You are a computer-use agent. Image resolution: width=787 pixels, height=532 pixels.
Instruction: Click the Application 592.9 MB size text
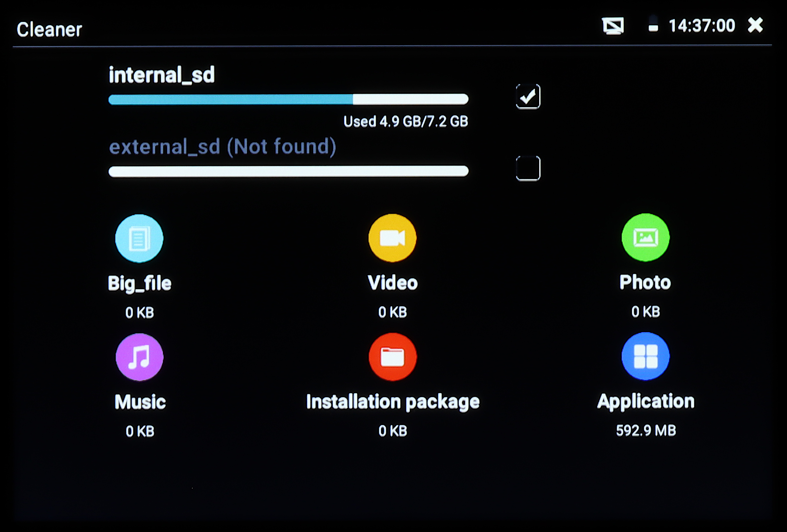[x=646, y=430]
